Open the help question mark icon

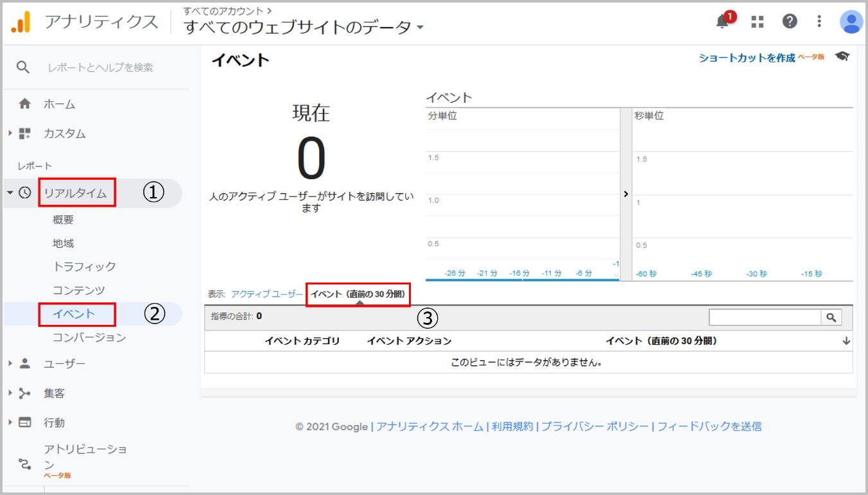click(x=790, y=21)
